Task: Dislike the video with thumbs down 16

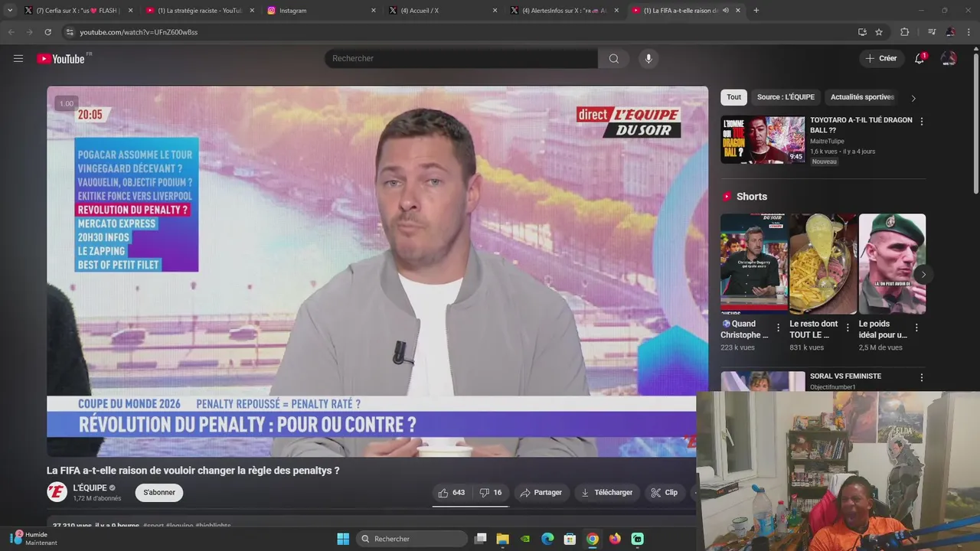Action: pos(491,492)
